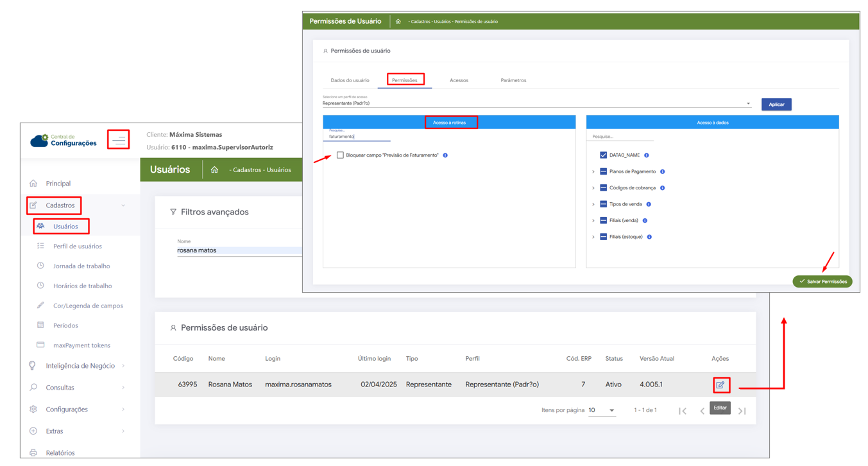868x466 pixels.
Task: Open the perfil de acesso dropdown
Action: [536, 103]
